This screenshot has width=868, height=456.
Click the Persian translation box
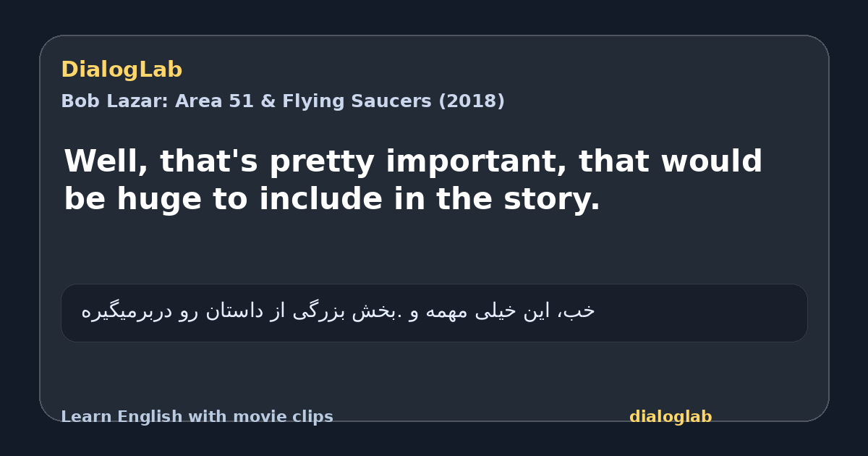(x=434, y=313)
